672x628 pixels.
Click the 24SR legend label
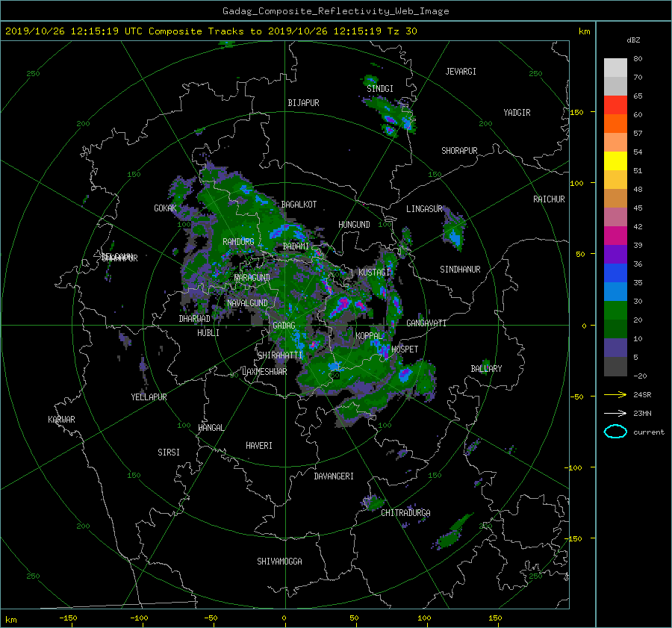click(x=642, y=395)
